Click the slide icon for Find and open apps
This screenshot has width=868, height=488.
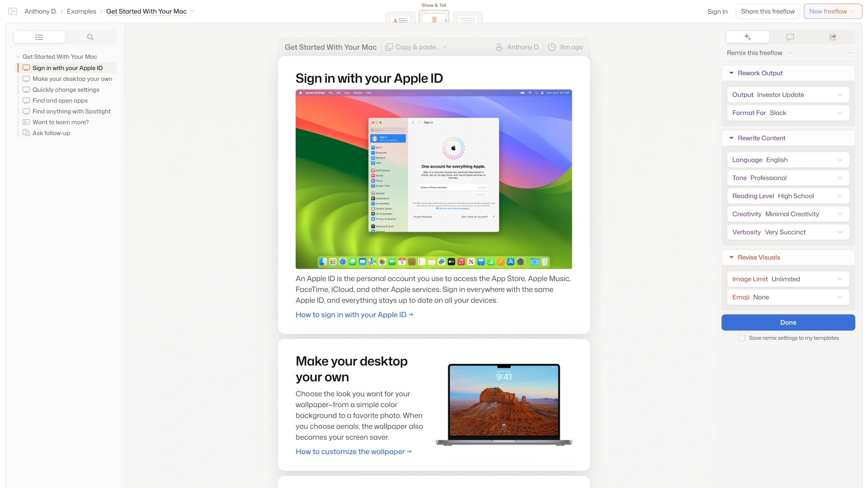(x=26, y=100)
